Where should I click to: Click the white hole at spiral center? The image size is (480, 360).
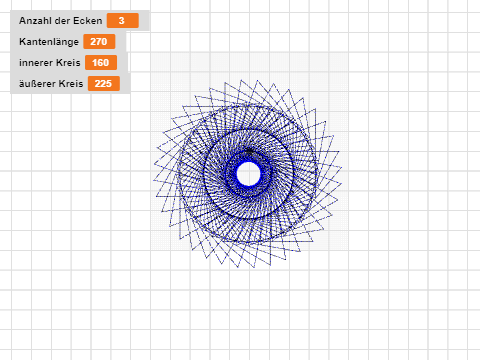[248, 174]
